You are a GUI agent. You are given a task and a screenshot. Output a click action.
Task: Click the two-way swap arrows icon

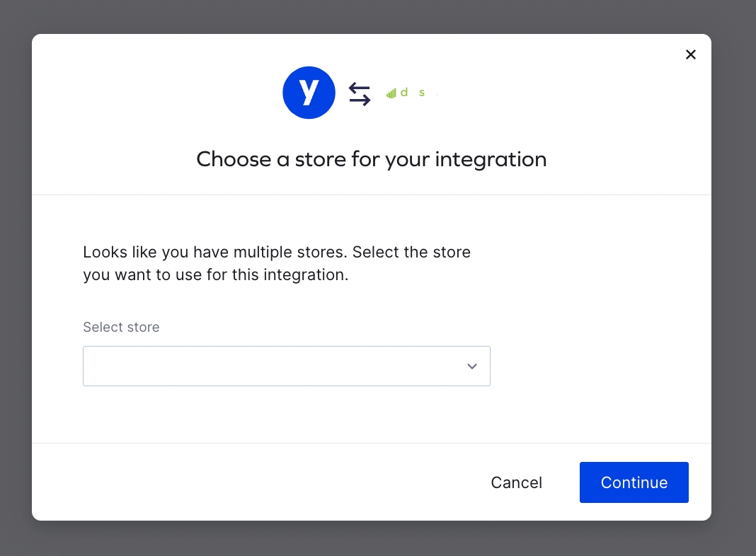click(360, 93)
